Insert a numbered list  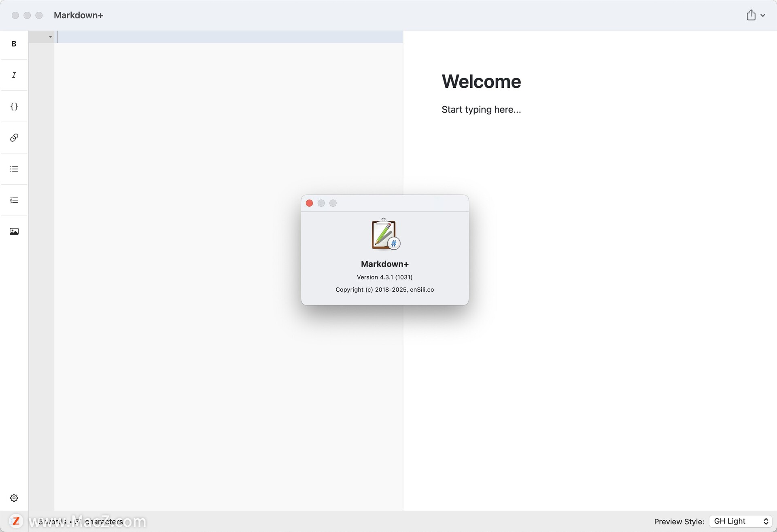click(x=14, y=200)
